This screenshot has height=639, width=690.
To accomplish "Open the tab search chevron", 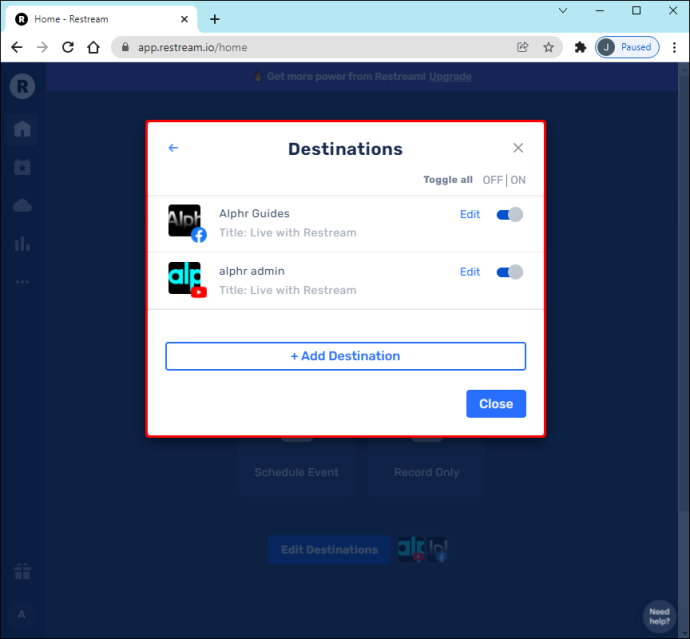I will [x=563, y=11].
